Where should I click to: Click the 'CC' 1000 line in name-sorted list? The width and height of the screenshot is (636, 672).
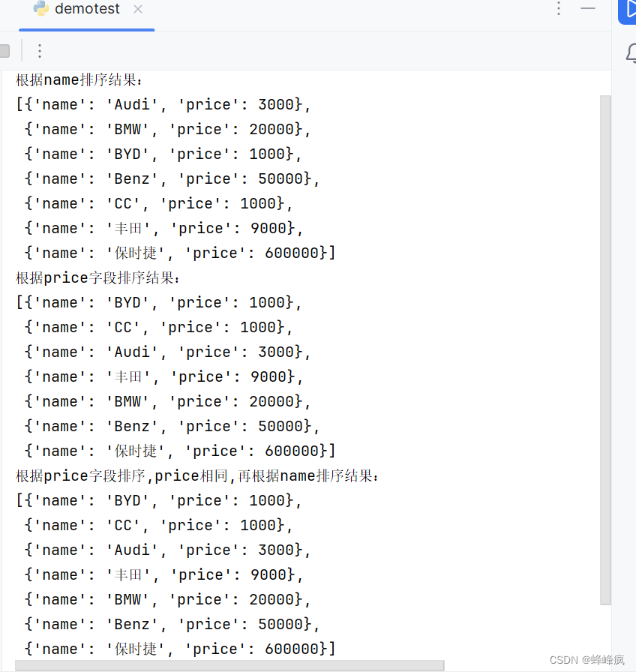[x=158, y=204]
